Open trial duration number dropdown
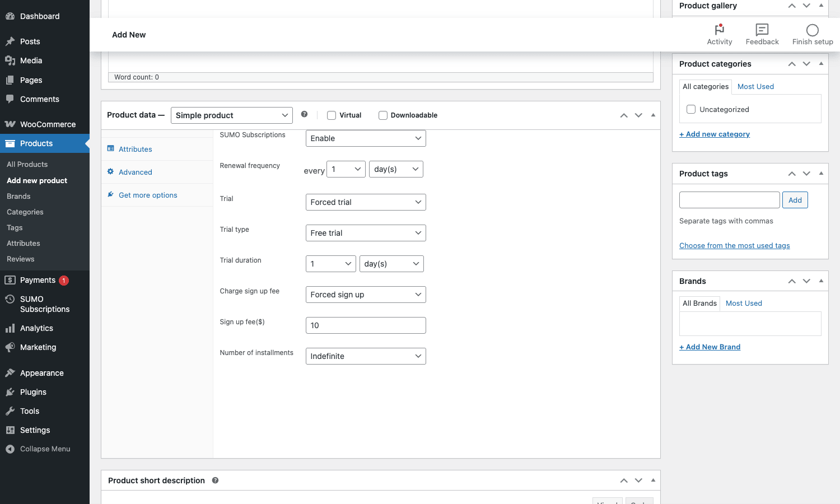This screenshot has width=840, height=504. point(331,264)
